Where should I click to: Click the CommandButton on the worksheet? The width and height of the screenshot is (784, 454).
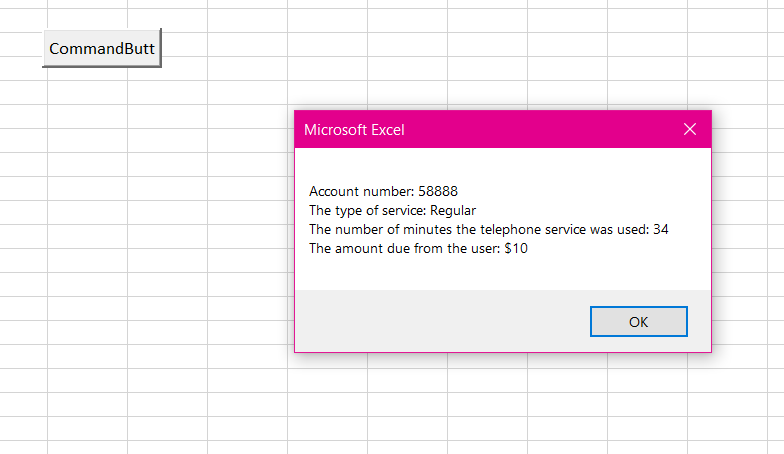point(101,48)
